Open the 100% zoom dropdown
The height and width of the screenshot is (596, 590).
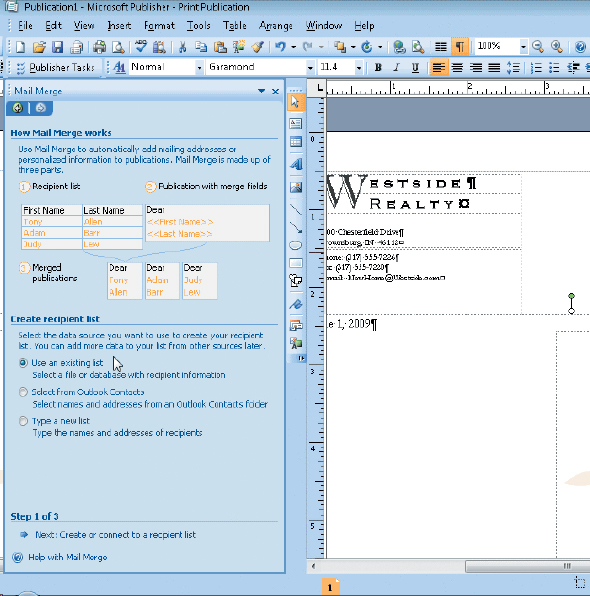(x=523, y=47)
